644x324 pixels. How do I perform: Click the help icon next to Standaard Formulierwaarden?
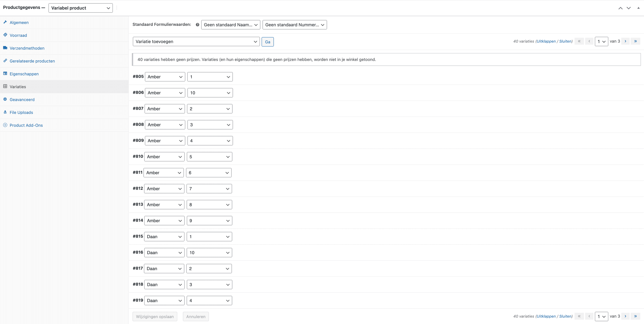[x=197, y=25]
